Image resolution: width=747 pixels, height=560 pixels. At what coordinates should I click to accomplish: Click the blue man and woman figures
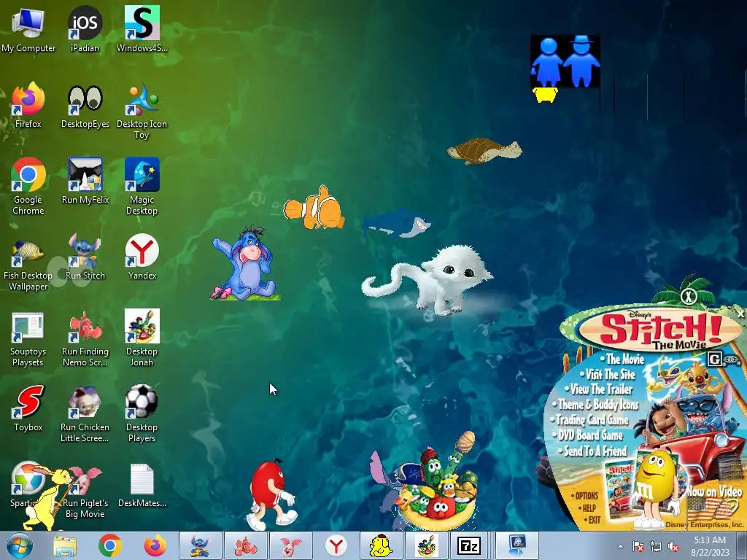coord(565,61)
